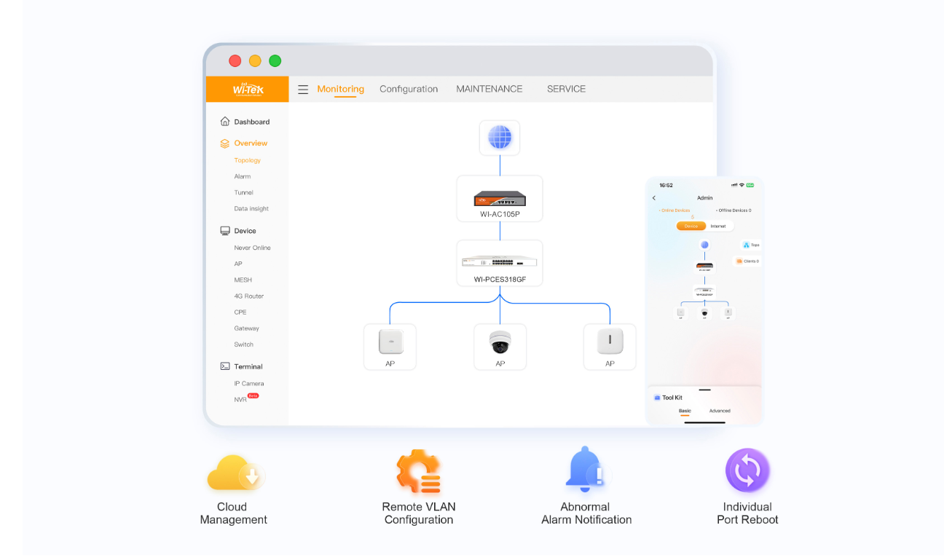Click the yellow minimize window button
Viewport: 944px width, 560px height.
[x=255, y=61]
